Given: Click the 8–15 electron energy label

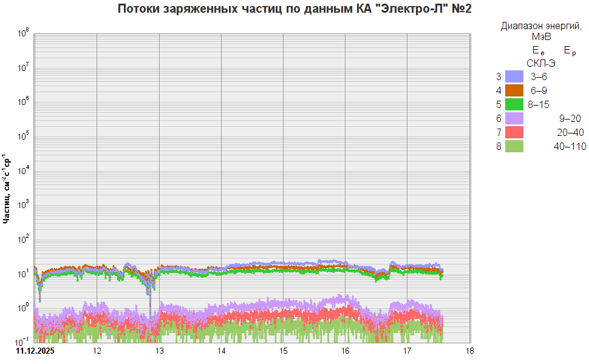Looking at the screenshot, I should click(539, 104).
